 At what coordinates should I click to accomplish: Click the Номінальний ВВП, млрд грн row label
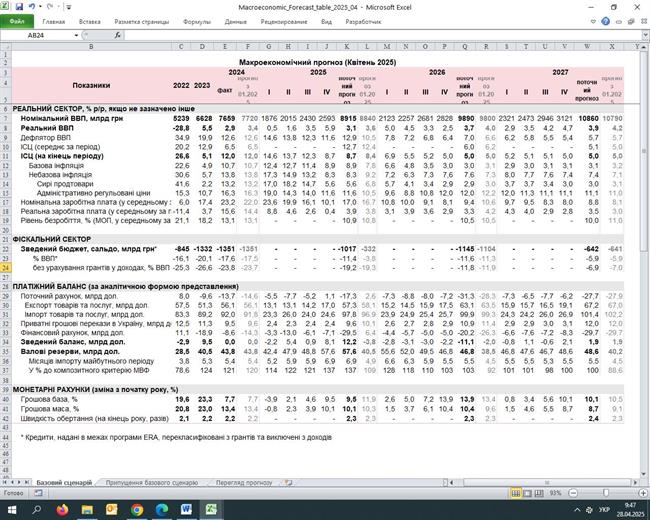[x=72, y=119]
